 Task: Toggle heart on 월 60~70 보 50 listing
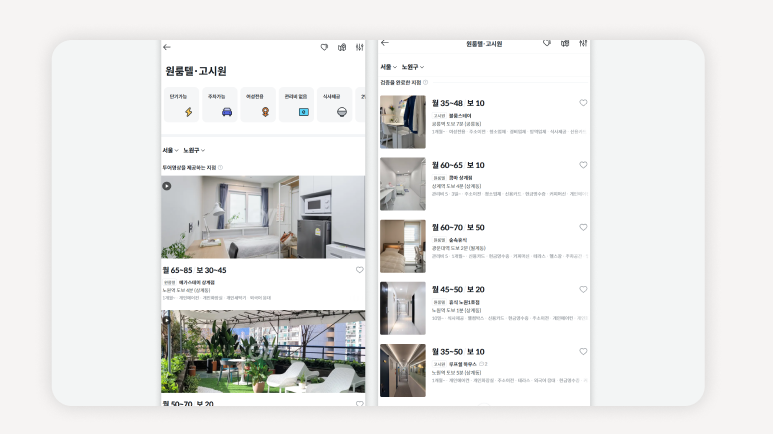[x=583, y=227]
